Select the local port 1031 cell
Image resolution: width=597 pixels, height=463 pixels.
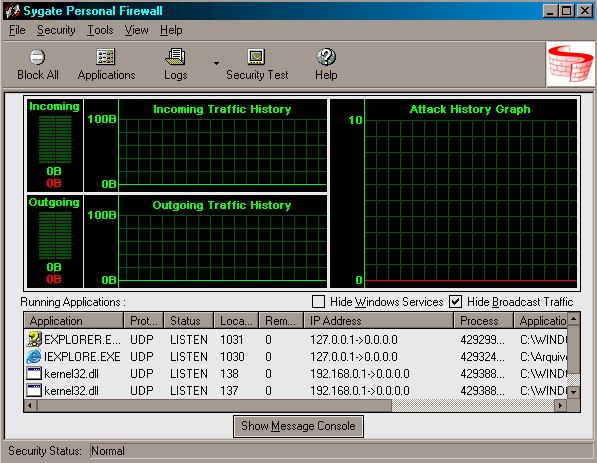(231, 339)
